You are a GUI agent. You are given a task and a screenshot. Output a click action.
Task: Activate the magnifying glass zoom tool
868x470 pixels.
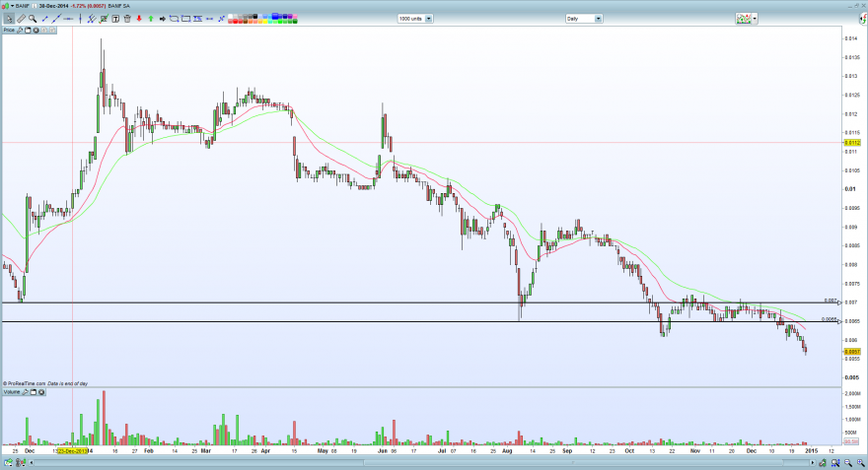(33, 19)
